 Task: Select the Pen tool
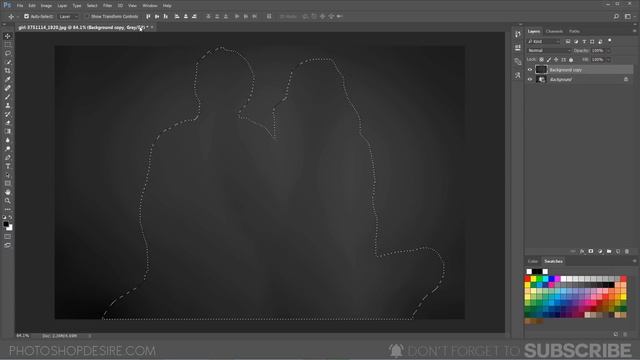[8, 158]
